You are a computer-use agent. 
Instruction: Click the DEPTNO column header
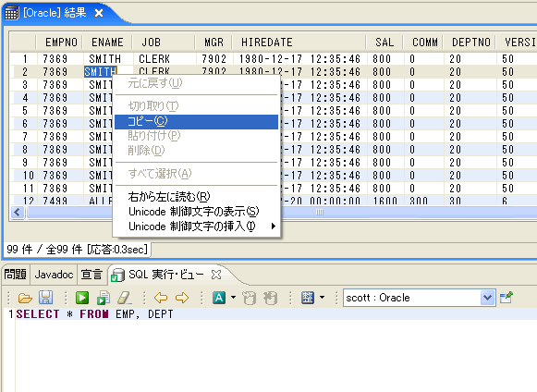pyautogui.click(x=470, y=43)
